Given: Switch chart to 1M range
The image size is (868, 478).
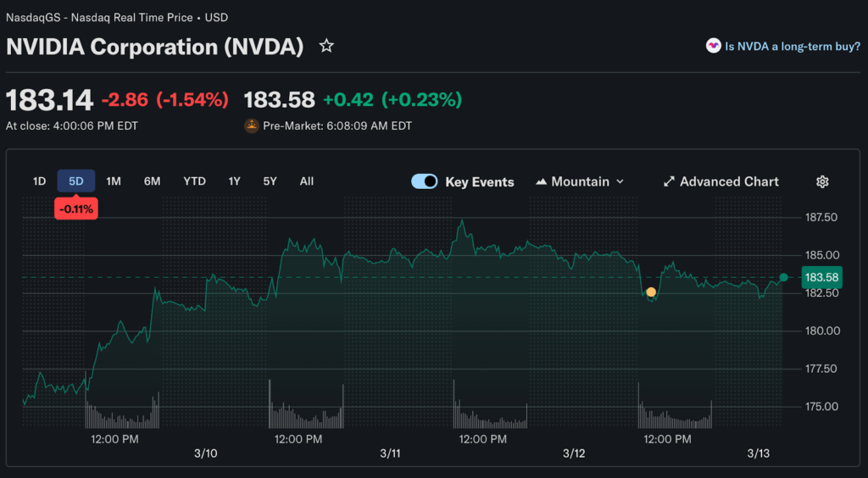Looking at the screenshot, I should (114, 181).
